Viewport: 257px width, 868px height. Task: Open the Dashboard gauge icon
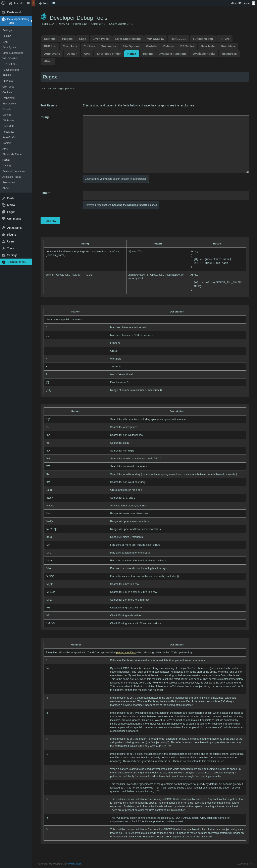point(3,12)
